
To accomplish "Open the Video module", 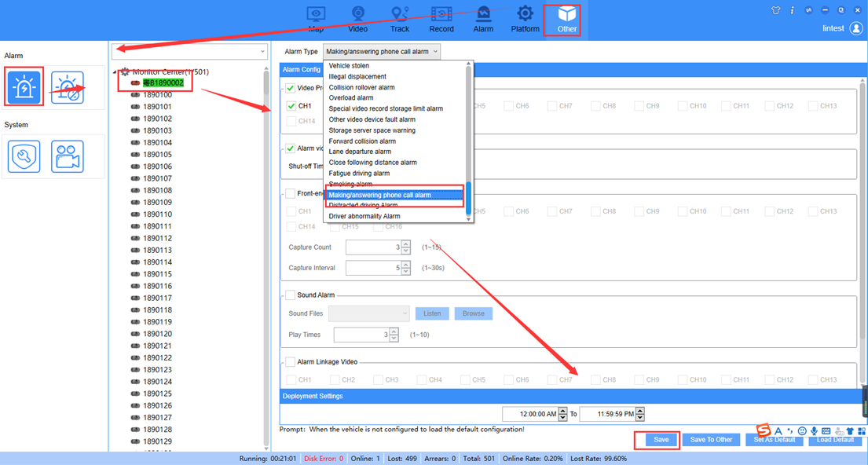I will (x=357, y=20).
